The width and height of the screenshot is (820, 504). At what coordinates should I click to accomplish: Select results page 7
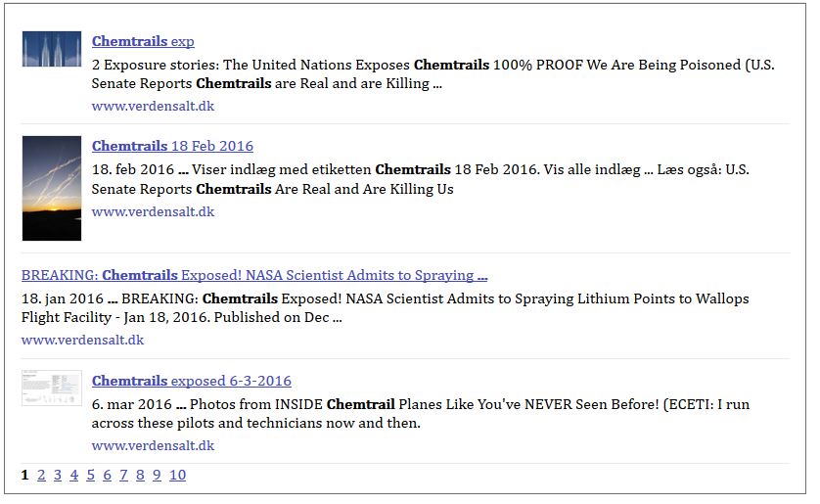[123, 475]
